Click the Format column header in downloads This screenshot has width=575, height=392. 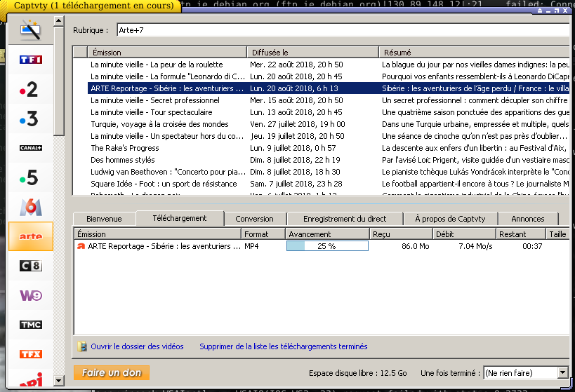coord(263,234)
